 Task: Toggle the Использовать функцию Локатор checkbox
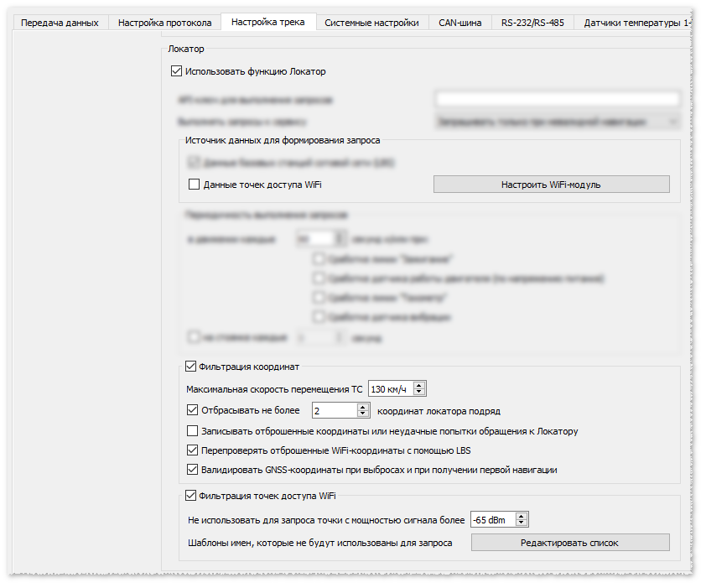pos(176,72)
